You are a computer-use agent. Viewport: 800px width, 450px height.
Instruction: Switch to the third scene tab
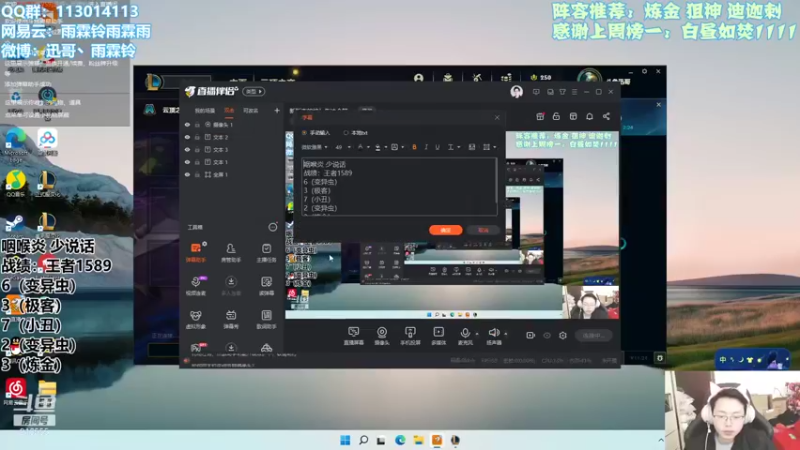[251, 110]
